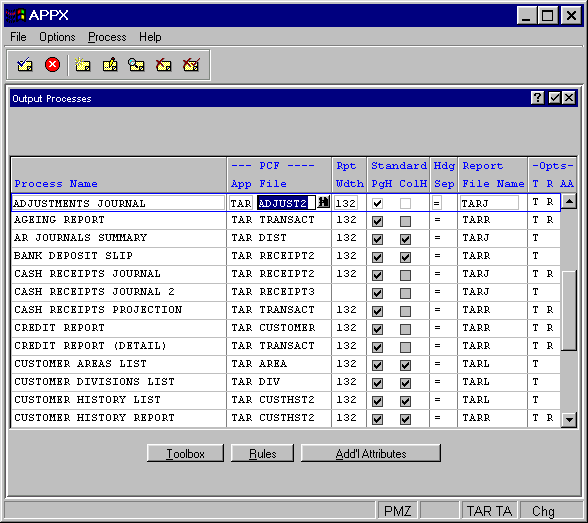
Task: Select the BANK DEPOSIT SLIP row
Action: pos(286,256)
